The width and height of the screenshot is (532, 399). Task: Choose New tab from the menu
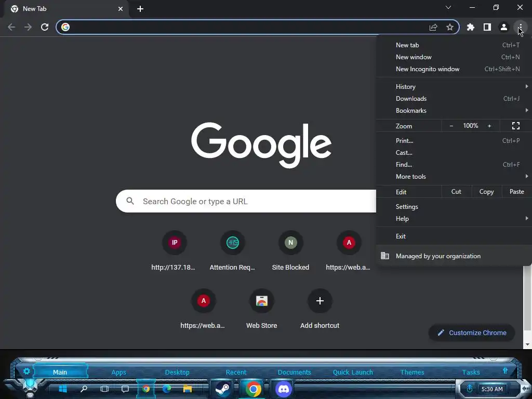click(454, 45)
